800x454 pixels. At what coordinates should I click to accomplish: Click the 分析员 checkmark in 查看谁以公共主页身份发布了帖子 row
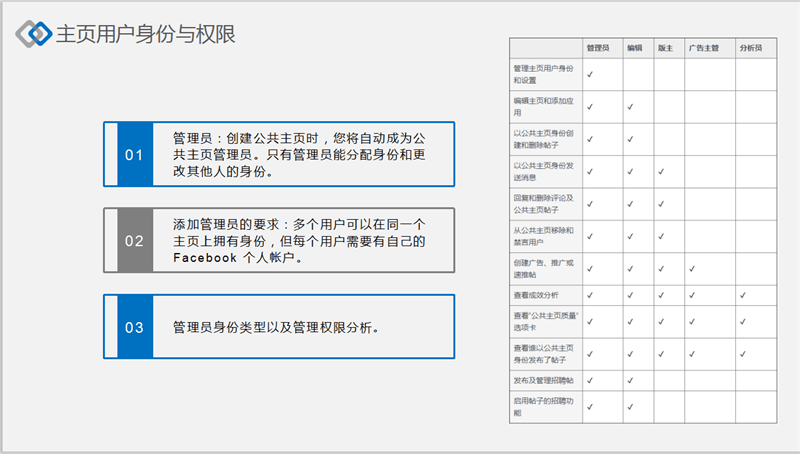pyautogui.click(x=743, y=354)
